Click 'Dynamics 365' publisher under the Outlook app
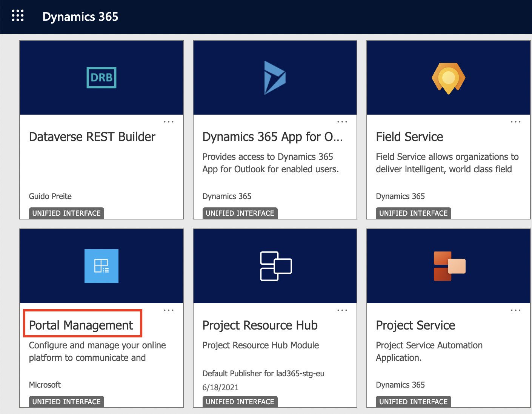 [227, 196]
